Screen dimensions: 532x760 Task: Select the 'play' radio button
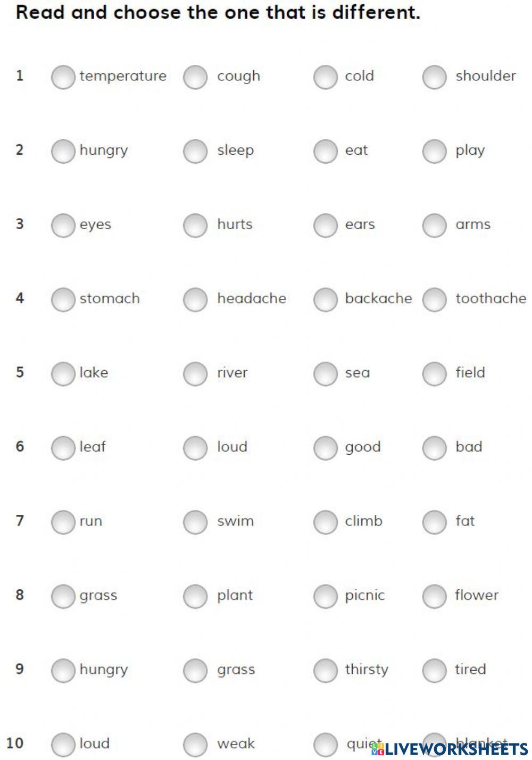[434, 151]
